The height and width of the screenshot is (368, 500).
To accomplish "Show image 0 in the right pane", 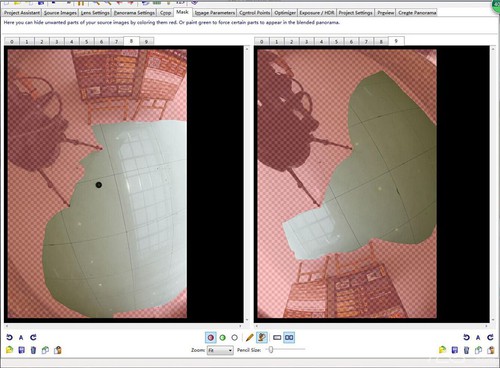I will (262, 42).
